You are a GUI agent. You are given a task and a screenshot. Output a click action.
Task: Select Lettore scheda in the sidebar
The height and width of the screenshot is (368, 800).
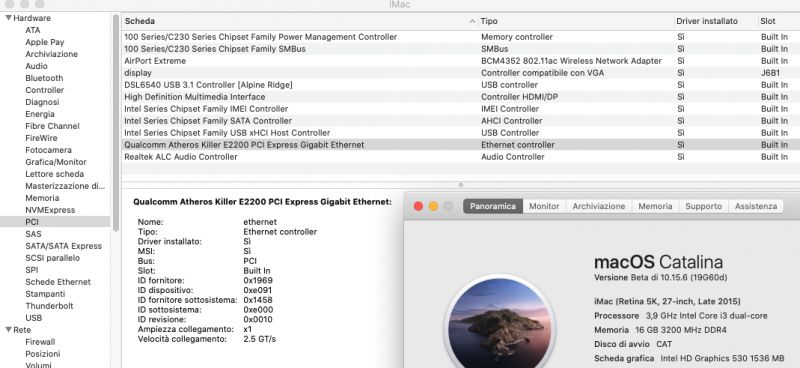coord(55,174)
